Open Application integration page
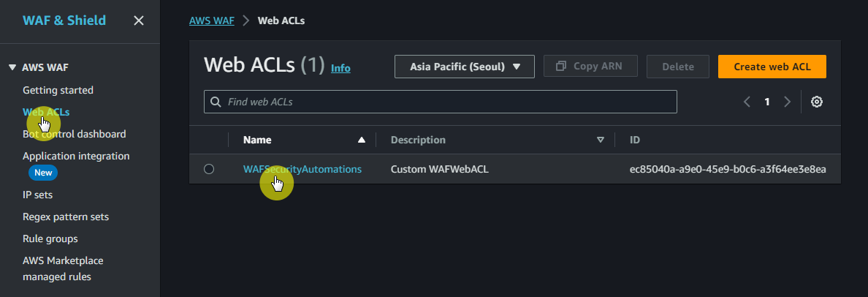The height and width of the screenshot is (297, 868). pyautogui.click(x=76, y=157)
